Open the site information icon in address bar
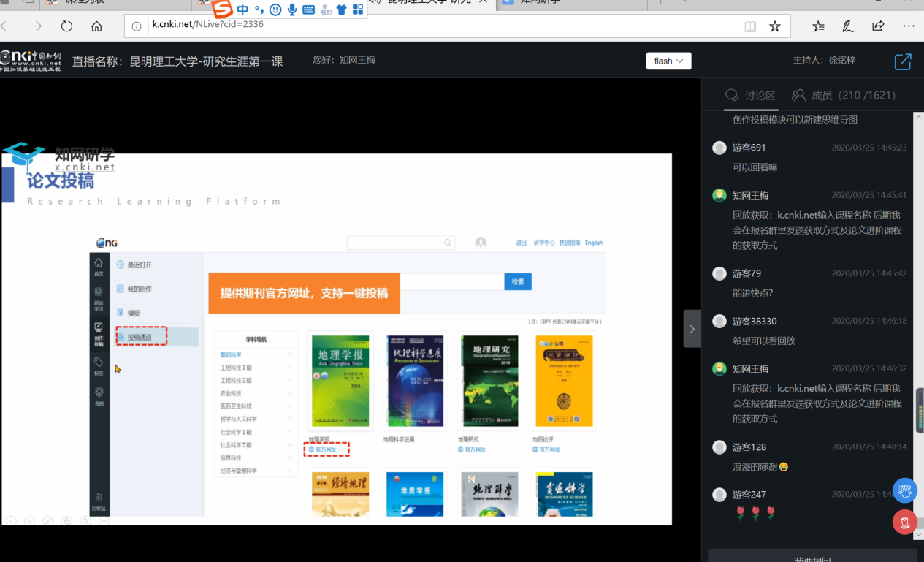 136,26
